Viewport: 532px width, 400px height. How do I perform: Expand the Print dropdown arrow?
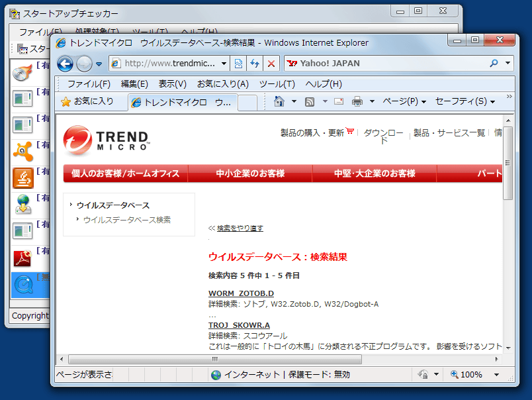coord(372,101)
